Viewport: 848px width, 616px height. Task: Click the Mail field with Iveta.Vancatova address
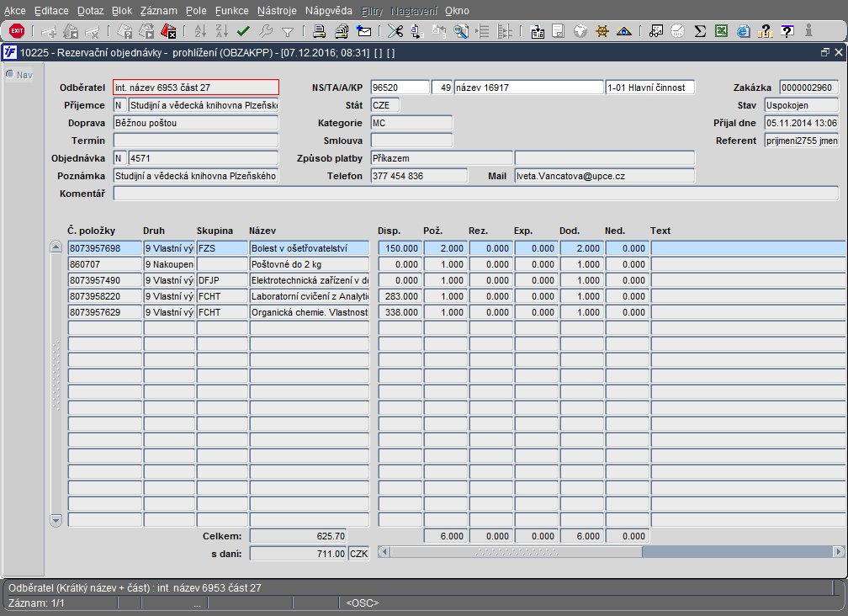tap(605, 176)
